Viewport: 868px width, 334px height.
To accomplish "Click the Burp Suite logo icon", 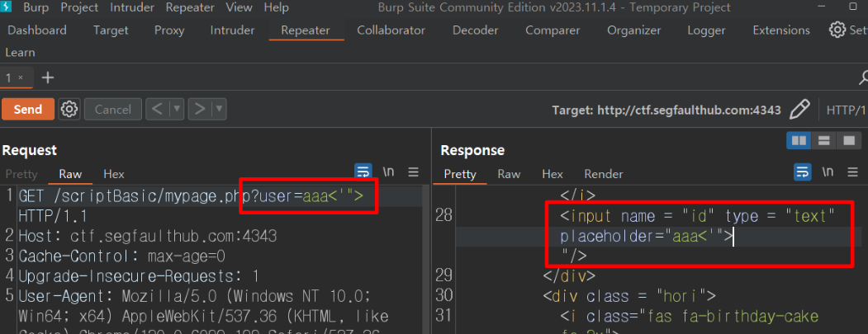I will point(7,7).
